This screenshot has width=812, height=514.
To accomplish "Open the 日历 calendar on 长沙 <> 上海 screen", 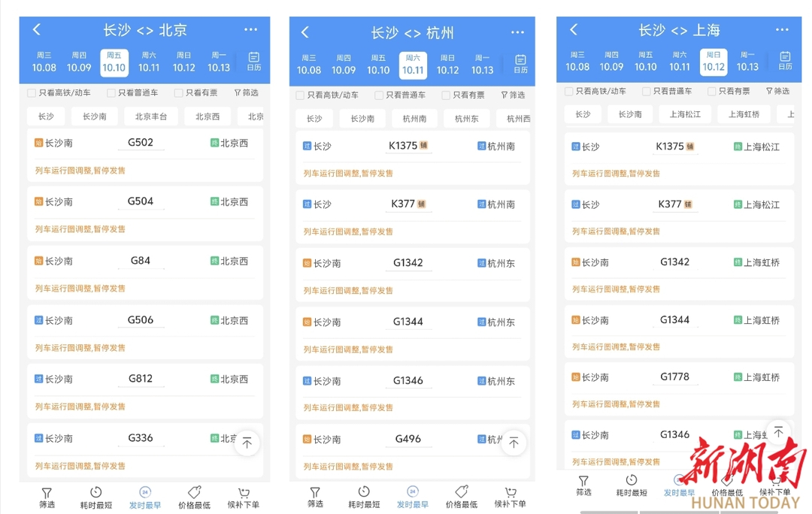I will [784, 61].
